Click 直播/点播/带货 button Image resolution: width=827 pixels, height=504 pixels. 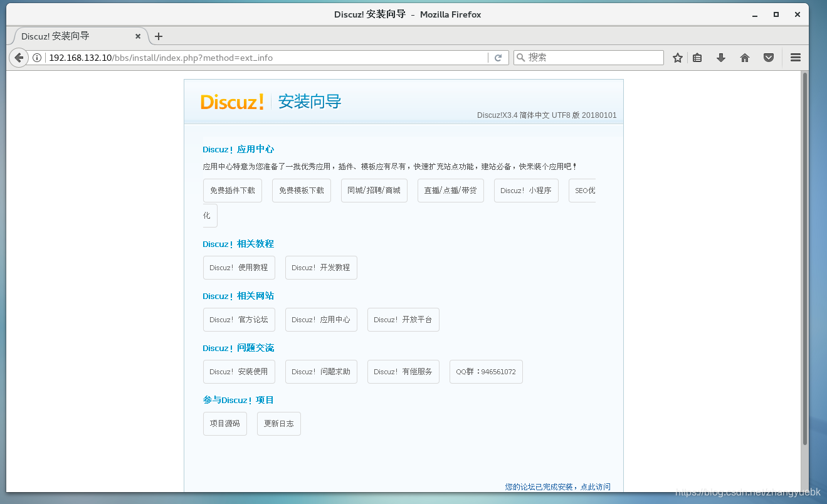coord(451,191)
